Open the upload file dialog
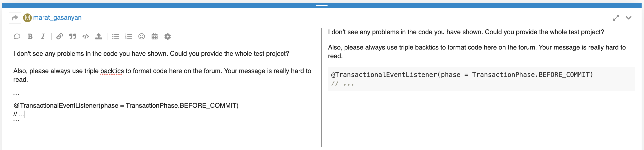 [99, 37]
